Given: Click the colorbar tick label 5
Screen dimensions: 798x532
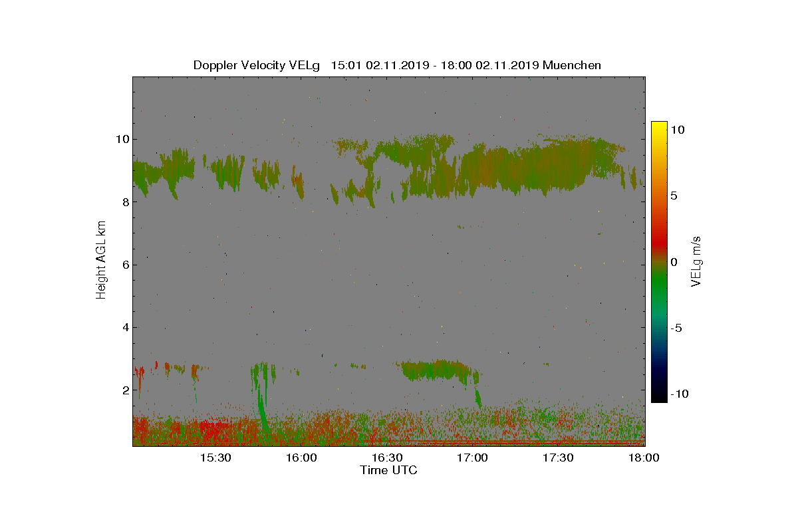Looking at the screenshot, I should pyautogui.click(x=674, y=196).
